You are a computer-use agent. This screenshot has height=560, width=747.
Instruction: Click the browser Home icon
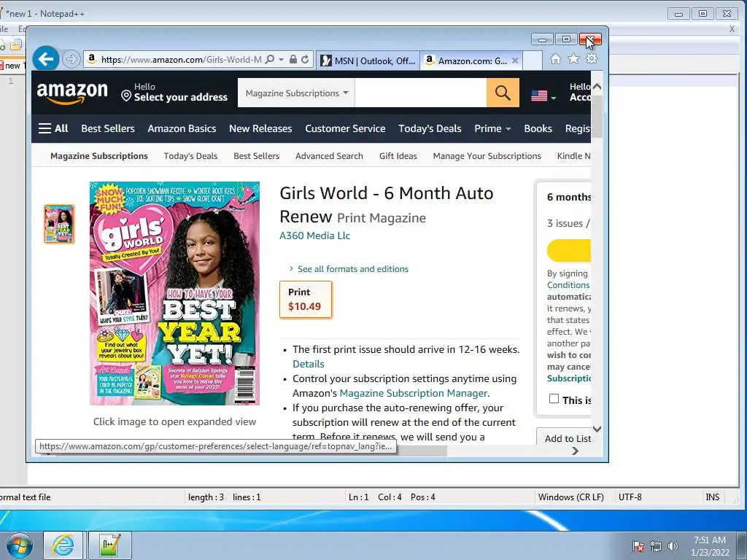(x=555, y=59)
